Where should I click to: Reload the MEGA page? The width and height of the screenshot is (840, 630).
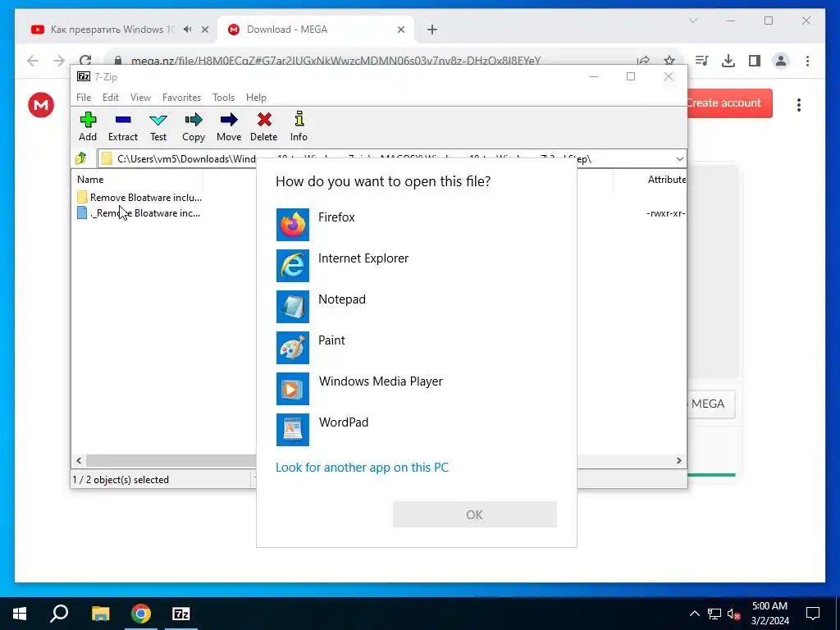click(x=85, y=61)
